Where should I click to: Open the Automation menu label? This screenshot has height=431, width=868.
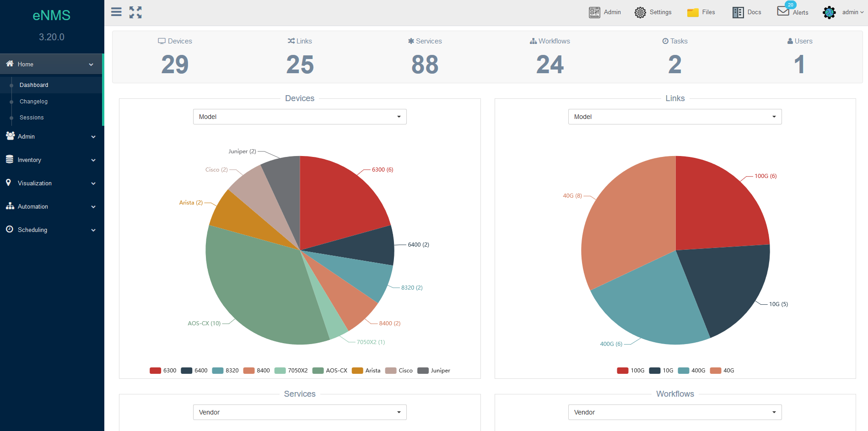tap(33, 207)
